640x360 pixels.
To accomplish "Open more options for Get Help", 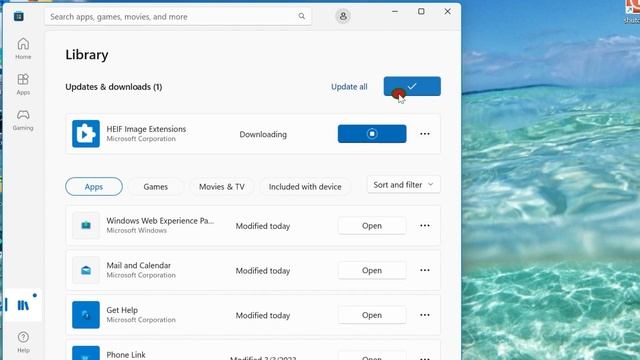I will (425, 315).
